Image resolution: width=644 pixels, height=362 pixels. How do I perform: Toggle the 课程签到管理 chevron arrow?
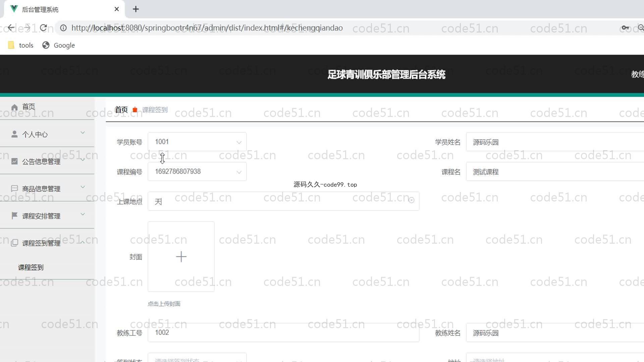point(83,242)
